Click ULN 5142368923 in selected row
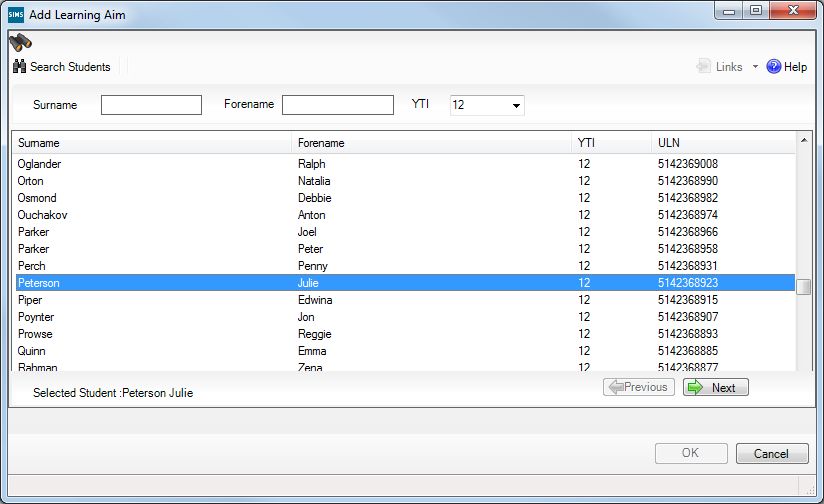The height and width of the screenshot is (504, 824). (688, 283)
